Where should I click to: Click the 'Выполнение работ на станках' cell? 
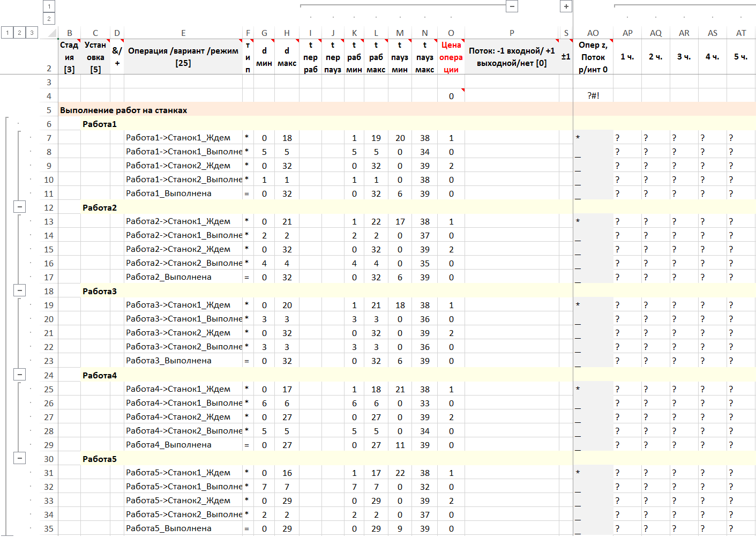pyautogui.click(x=124, y=110)
